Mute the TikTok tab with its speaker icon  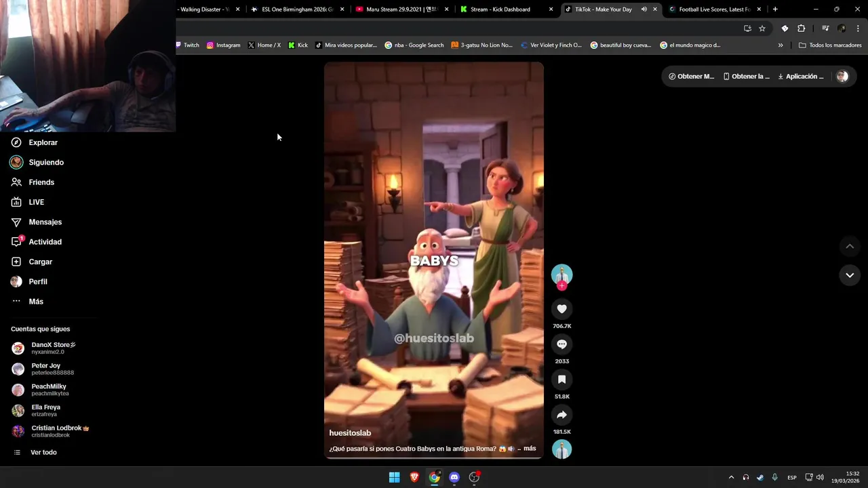[644, 9]
